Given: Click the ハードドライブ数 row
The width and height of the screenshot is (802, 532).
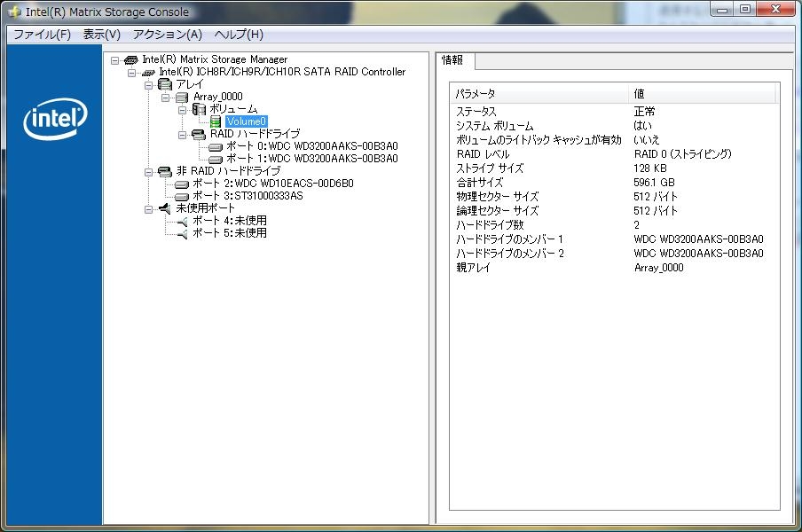Looking at the screenshot, I should (614, 225).
